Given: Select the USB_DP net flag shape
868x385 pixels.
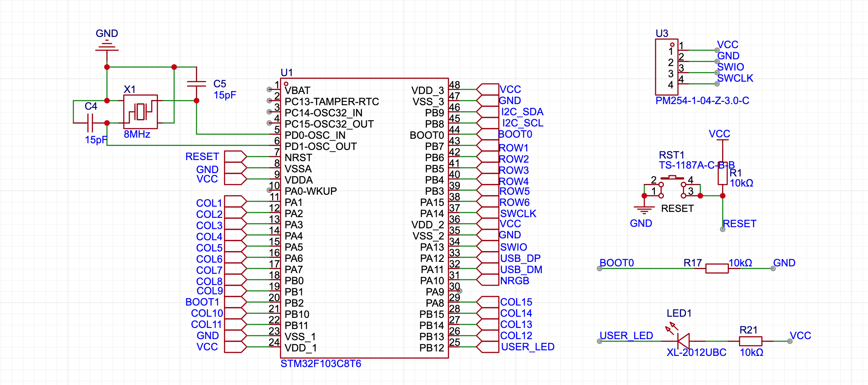Looking at the screenshot, I should pos(488,257).
